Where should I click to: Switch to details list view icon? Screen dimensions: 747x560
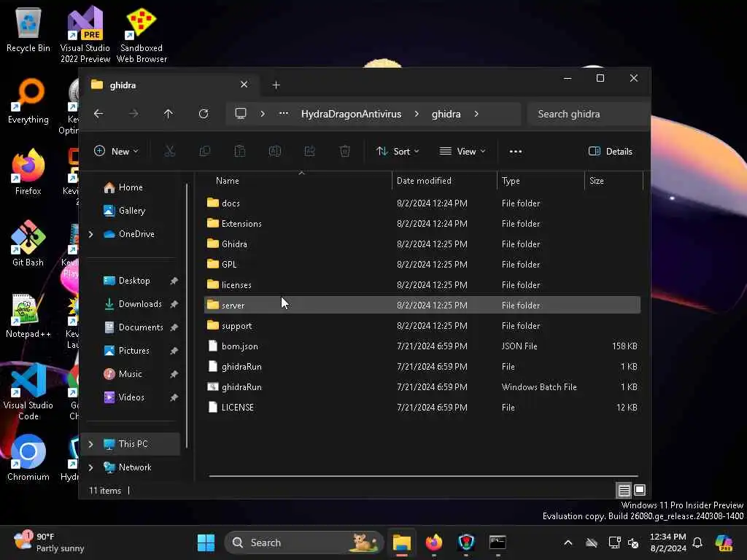click(624, 490)
